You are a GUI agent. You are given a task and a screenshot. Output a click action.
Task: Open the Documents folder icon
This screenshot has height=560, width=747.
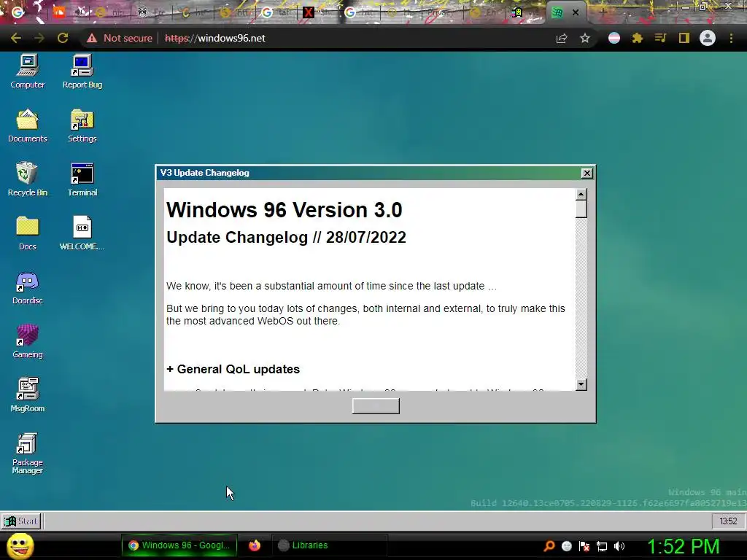pos(28,125)
